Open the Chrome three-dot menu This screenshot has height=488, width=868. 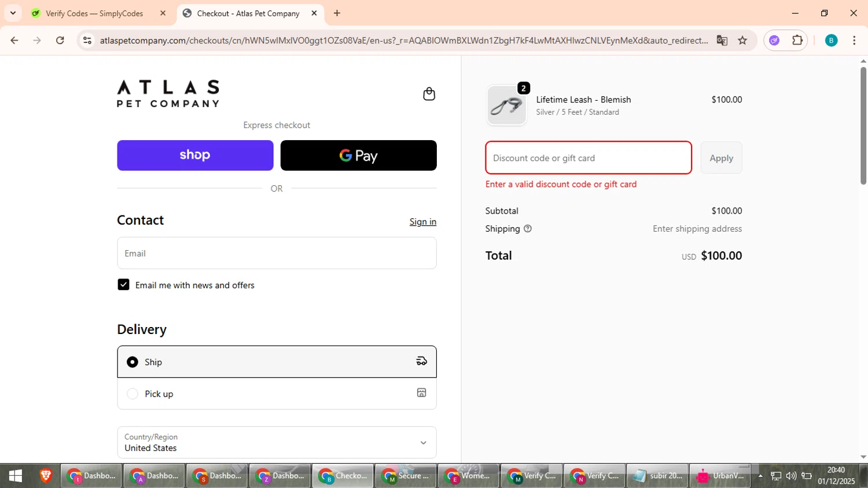[x=854, y=40]
